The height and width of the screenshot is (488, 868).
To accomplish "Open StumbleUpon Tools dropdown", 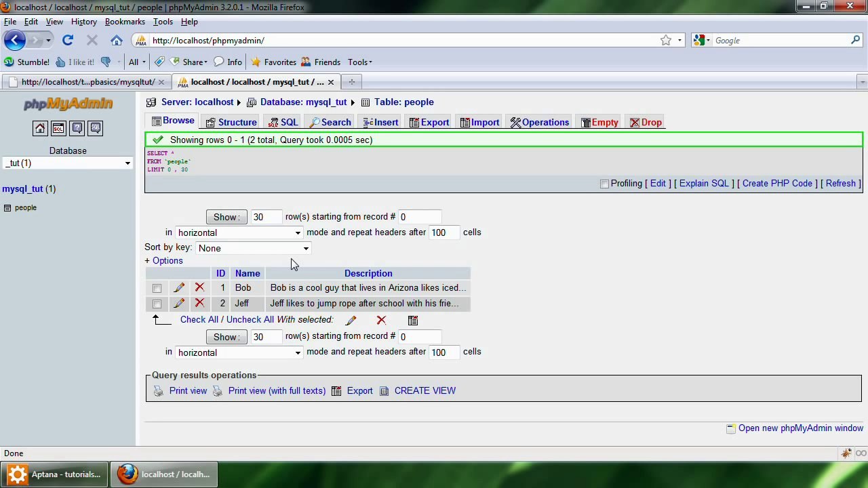I will click(360, 62).
